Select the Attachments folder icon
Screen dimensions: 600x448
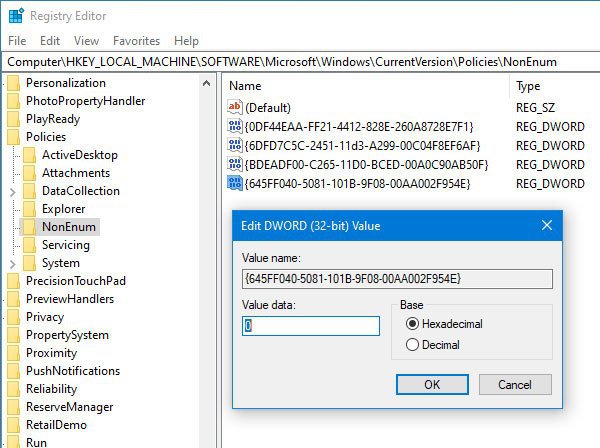tap(29, 173)
